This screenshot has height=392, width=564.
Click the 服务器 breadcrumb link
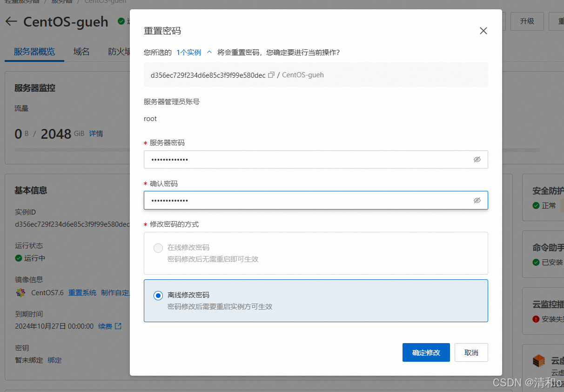click(x=62, y=2)
